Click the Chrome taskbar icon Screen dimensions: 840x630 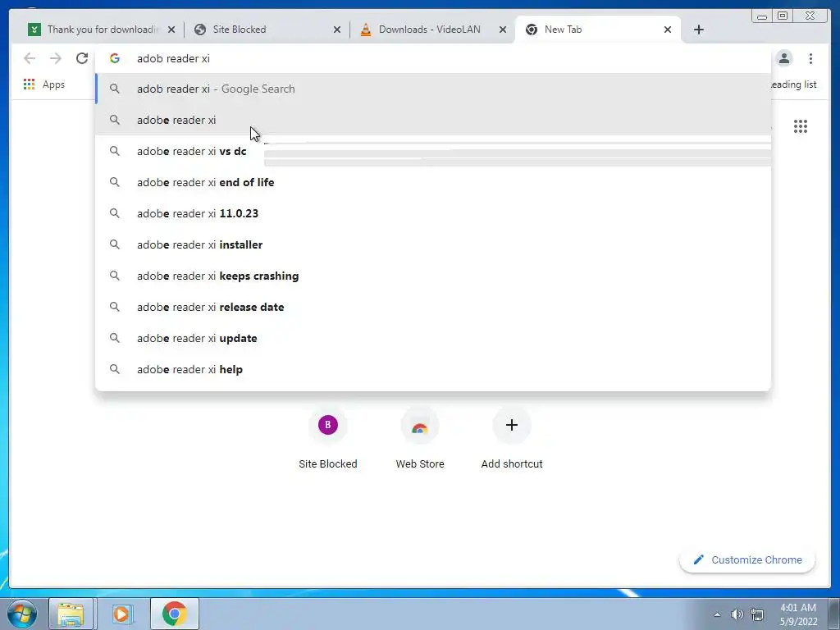coord(175,614)
